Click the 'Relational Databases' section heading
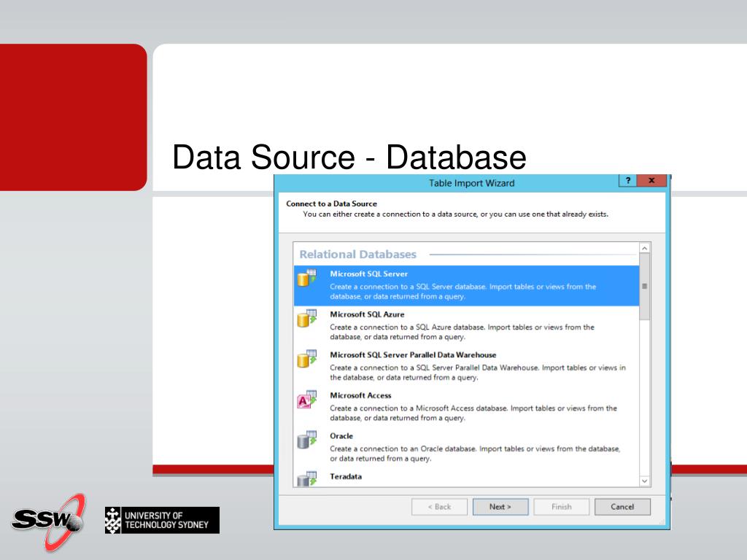This screenshot has width=747, height=560. (357, 254)
